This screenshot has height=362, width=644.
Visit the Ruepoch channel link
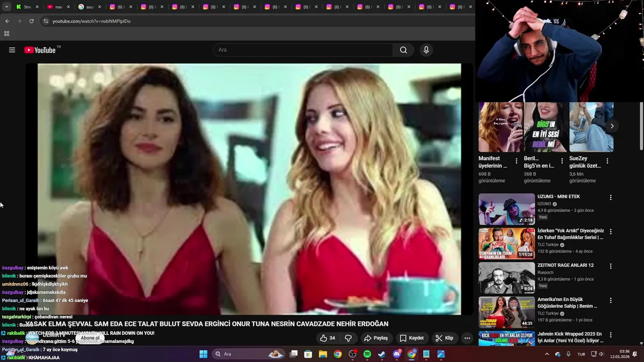(546, 273)
